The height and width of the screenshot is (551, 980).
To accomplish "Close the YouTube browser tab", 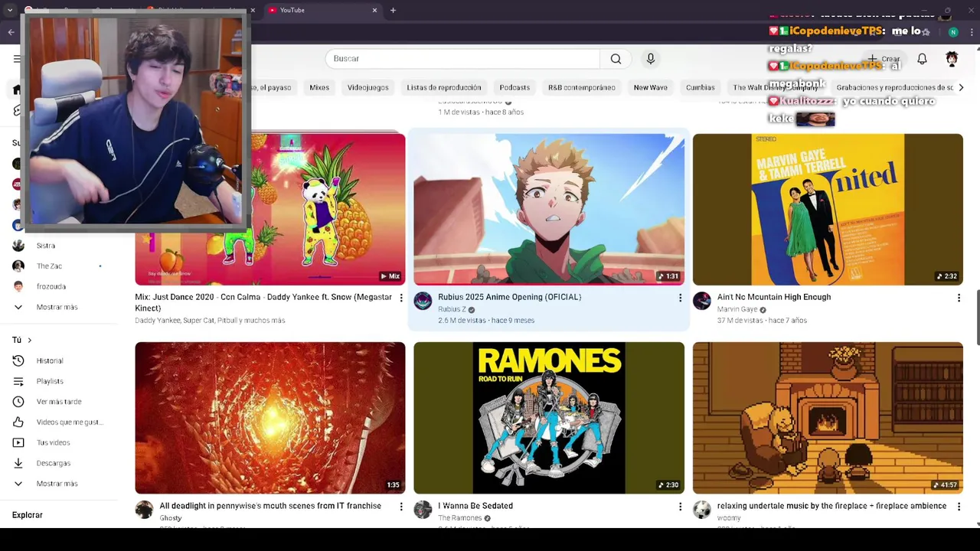I will [x=374, y=10].
